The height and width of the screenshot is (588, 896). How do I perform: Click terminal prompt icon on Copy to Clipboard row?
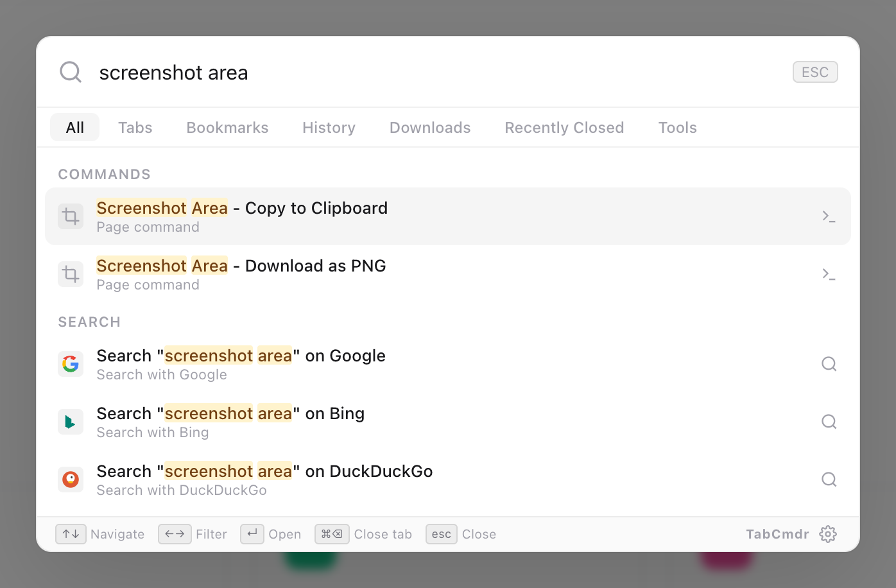pyautogui.click(x=829, y=216)
